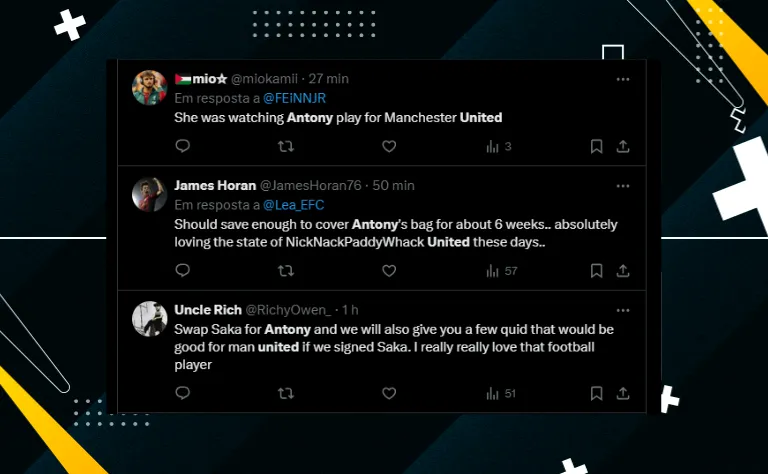Image resolution: width=768 pixels, height=474 pixels.
Task: Reply to Uncle Rich's tweet
Action: coord(183,393)
